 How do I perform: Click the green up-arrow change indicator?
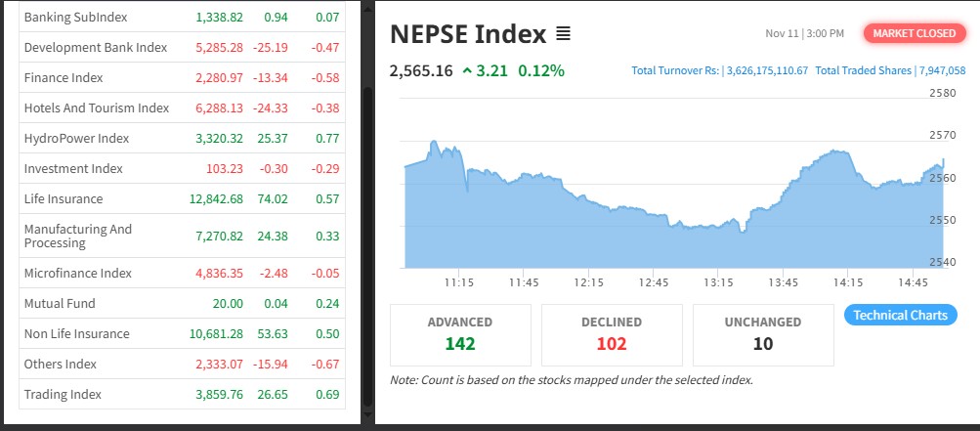(x=467, y=70)
